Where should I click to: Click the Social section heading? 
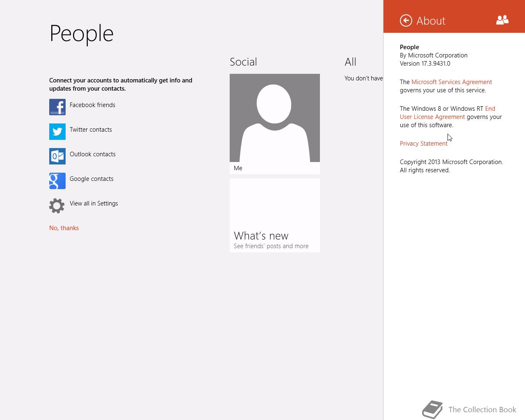[243, 62]
